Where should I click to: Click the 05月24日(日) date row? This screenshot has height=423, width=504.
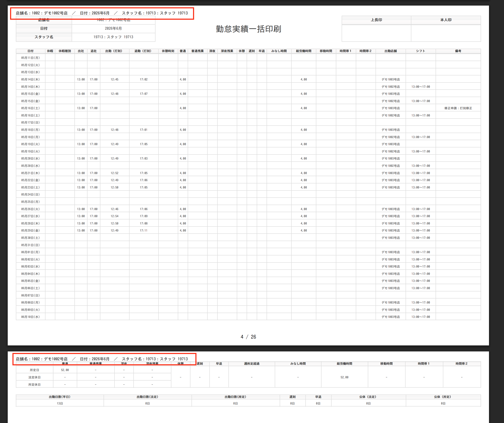248,195
